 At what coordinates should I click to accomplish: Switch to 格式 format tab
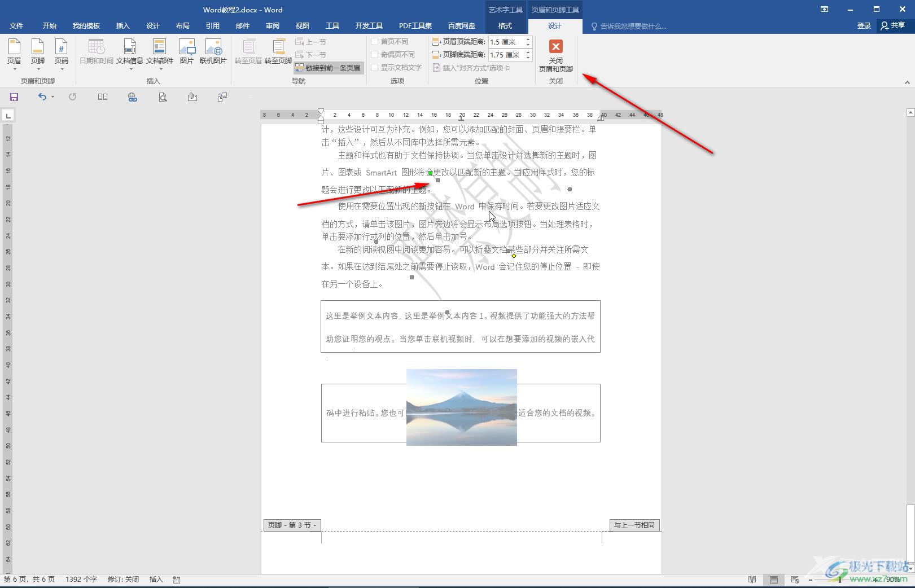tap(505, 26)
